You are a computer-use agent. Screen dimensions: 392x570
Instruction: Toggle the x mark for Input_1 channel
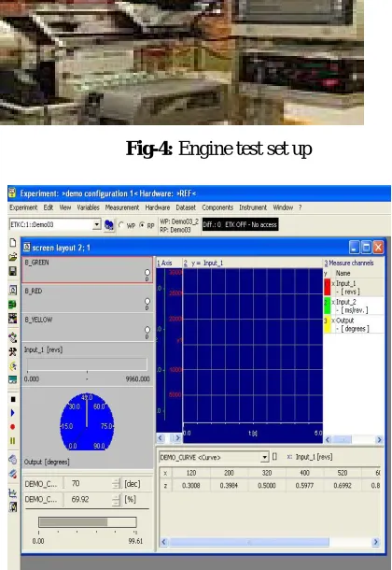(333, 283)
